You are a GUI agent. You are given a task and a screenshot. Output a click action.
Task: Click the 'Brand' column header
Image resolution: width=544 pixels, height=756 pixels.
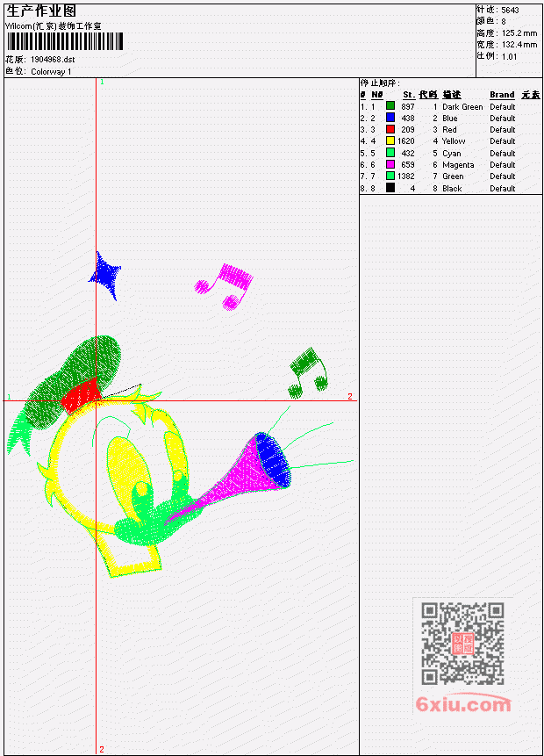502,95
